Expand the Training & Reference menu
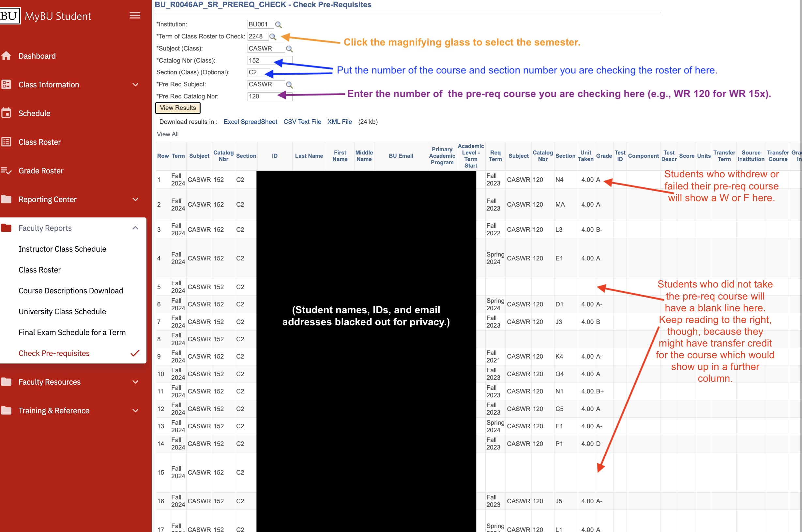 point(135,410)
